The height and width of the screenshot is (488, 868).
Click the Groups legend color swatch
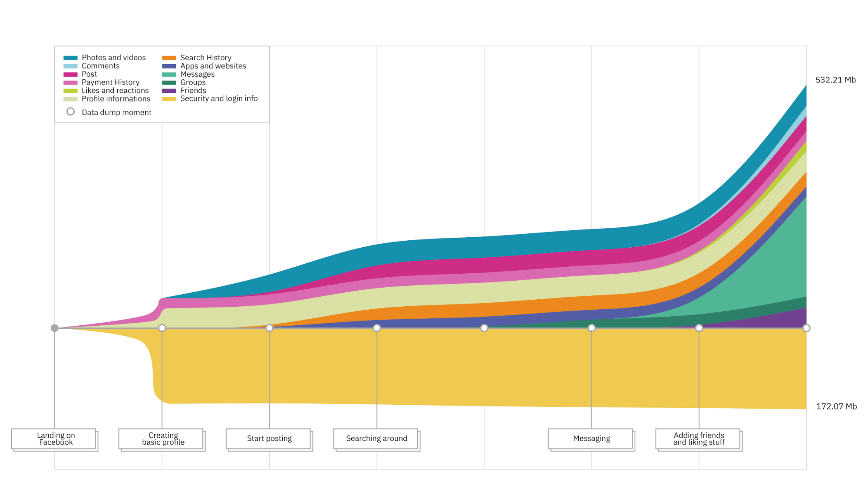tap(169, 82)
